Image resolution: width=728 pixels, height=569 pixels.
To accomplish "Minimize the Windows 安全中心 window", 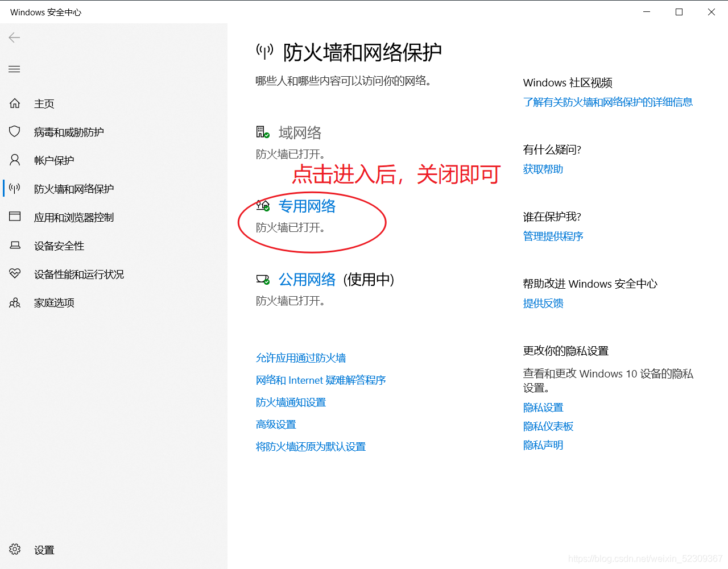I will coord(647,12).
